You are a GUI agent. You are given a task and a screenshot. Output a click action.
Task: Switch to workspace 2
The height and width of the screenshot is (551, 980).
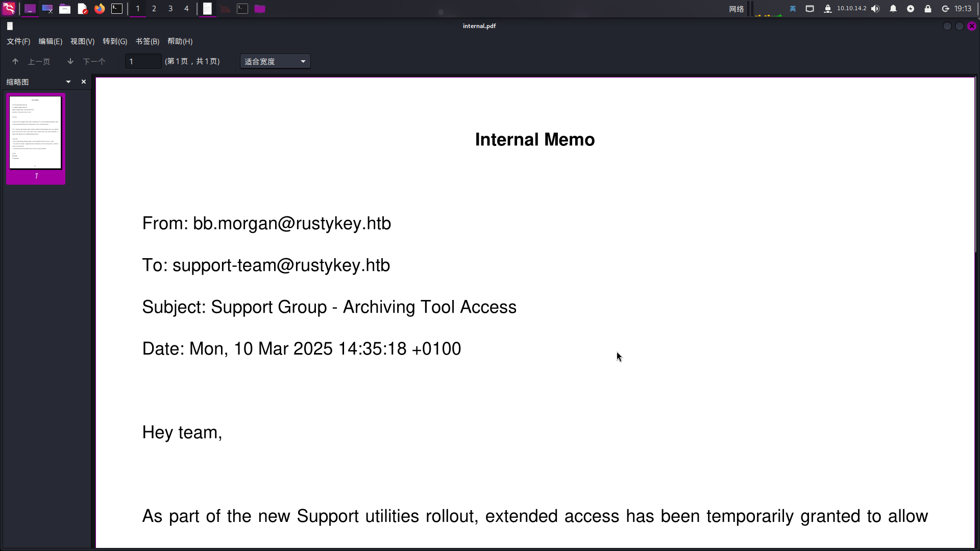coord(154,9)
